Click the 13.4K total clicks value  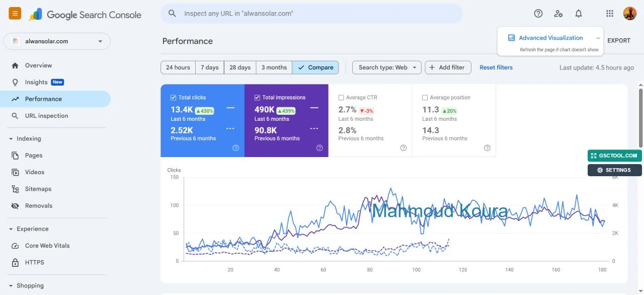[182, 110]
